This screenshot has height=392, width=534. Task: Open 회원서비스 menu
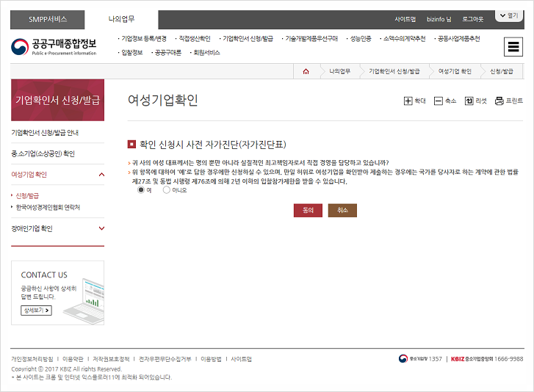206,53
